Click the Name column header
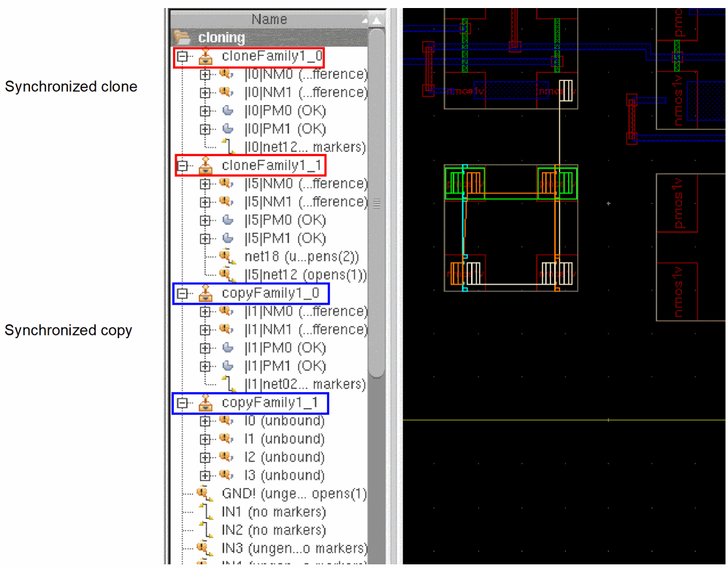The image size is (728, 568). [269, 19]
